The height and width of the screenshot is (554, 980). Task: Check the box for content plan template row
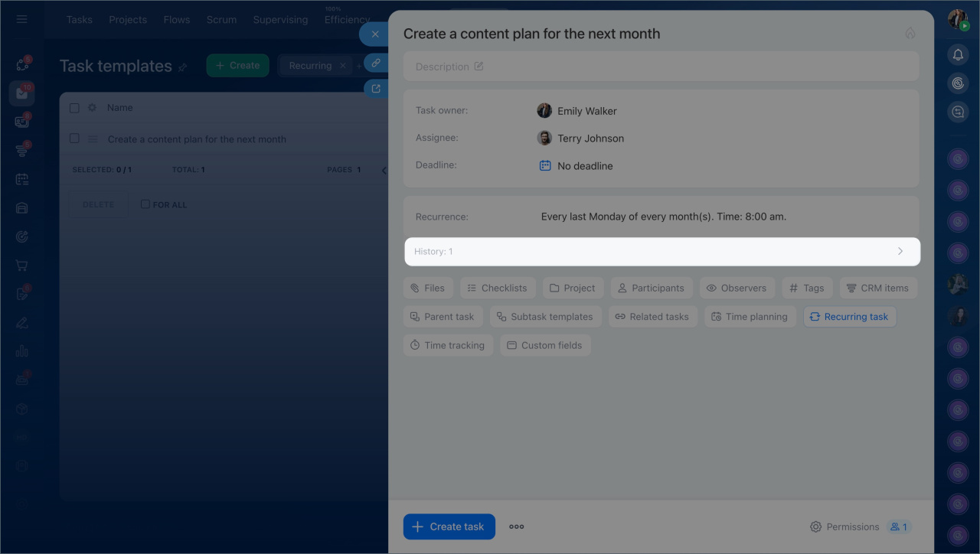coord(74,138)
